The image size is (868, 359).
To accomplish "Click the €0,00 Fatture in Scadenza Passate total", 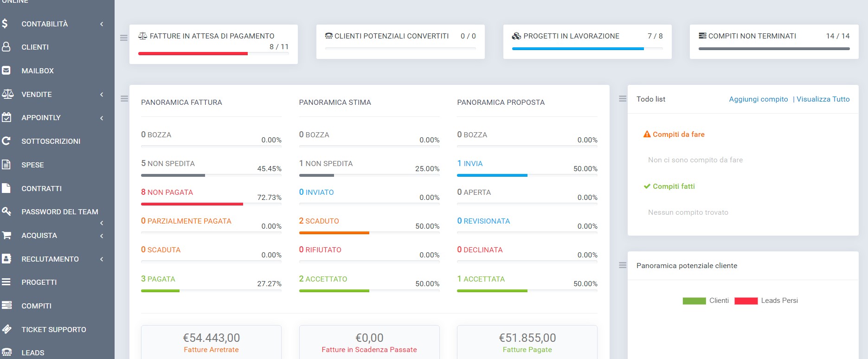I will pos(369,338).
